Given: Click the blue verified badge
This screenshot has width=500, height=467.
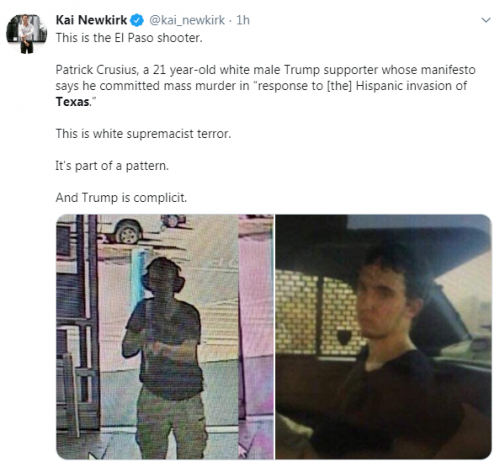Looking at the screenshot, I should [x=137, y=21].
